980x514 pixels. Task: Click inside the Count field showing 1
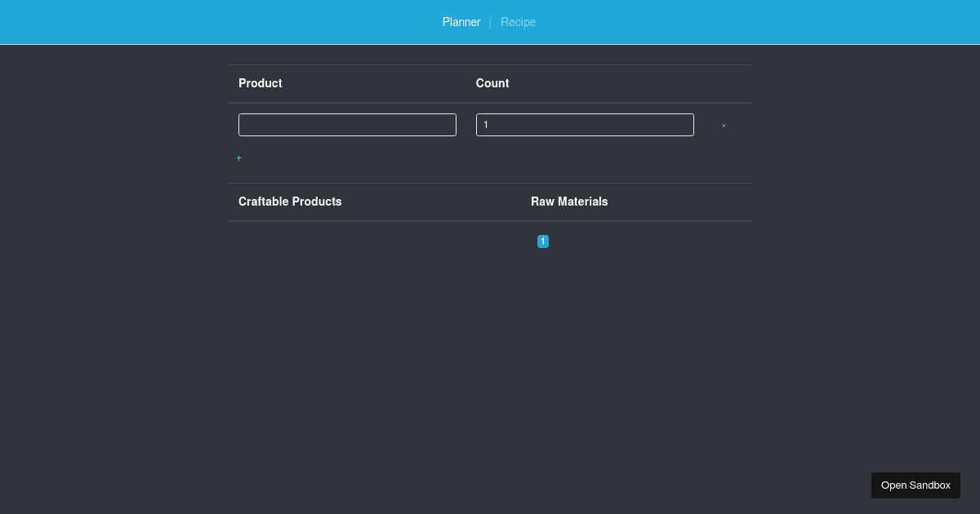[x=585, y=125]
